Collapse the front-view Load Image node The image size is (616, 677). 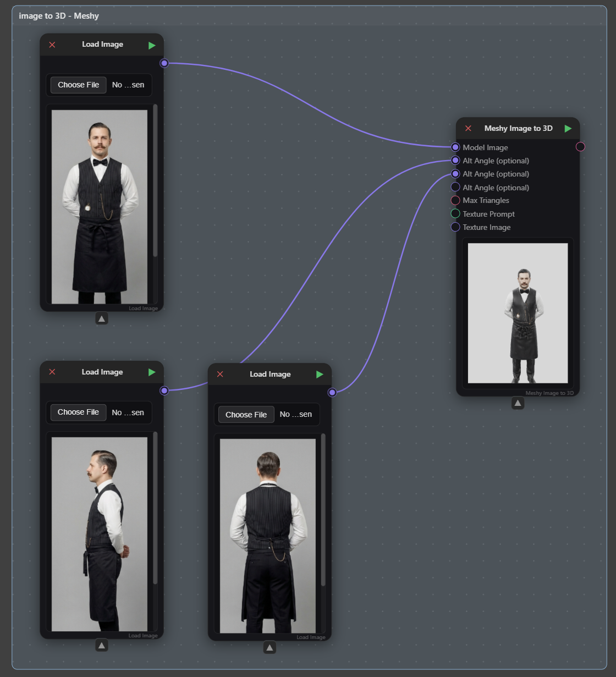[102, 318]
